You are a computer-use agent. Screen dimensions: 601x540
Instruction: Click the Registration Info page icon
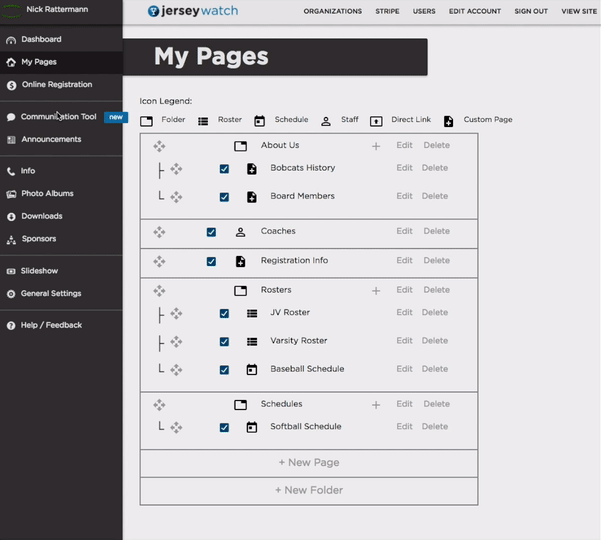240,261
